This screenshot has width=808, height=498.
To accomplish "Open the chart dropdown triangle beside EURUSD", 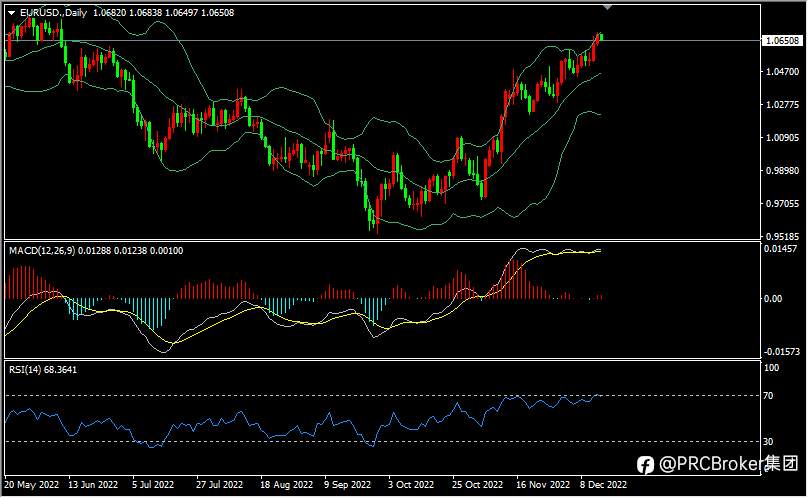I will coord(11,13).
